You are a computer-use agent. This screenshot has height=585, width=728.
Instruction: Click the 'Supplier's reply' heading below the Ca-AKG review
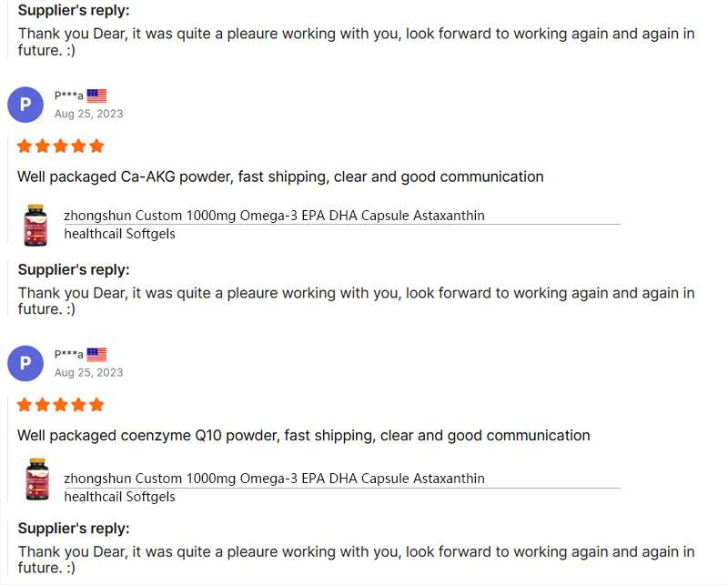[x=74, y=269]
